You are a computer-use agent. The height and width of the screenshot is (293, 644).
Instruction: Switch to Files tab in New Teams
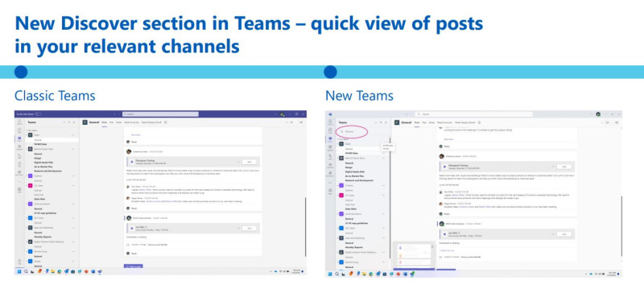pyautogui.click(x=424, y=122)
